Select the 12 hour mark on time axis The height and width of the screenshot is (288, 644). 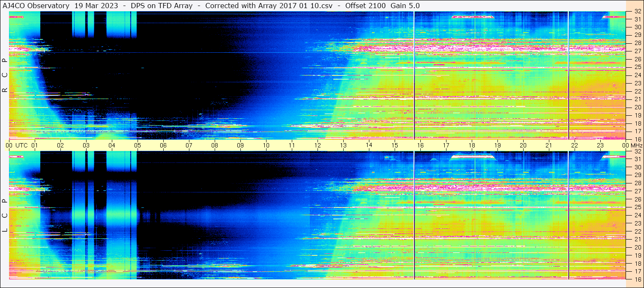coord(318,145)
